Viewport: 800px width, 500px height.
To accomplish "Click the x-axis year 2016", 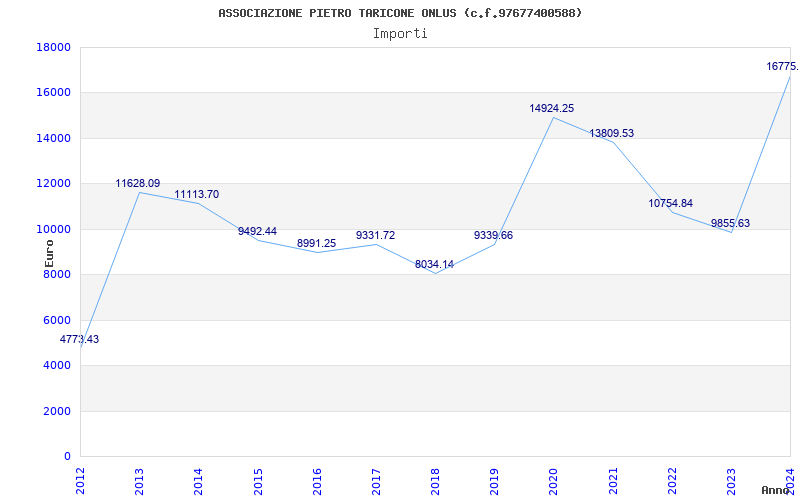I will 317,481.
